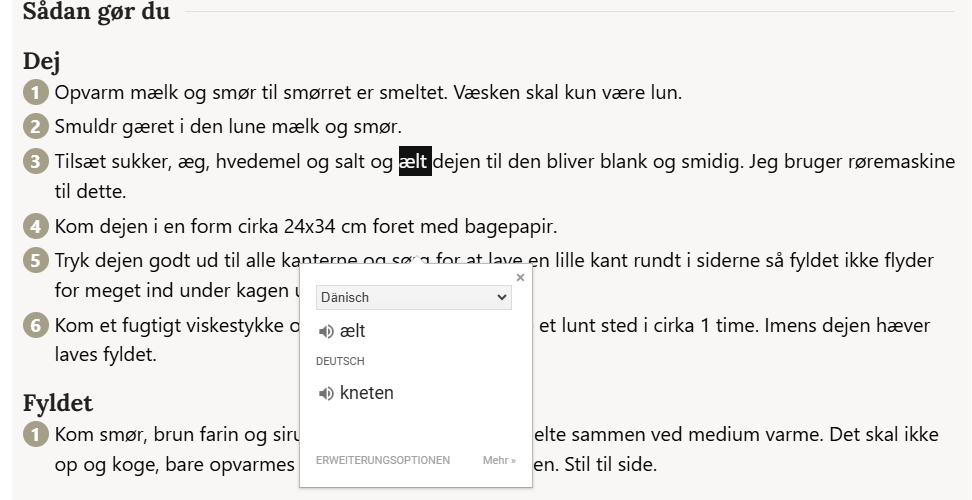This screenshot has width=972, height=500.
Task: Click the Fyldet section heading
Action: [58, 403]
